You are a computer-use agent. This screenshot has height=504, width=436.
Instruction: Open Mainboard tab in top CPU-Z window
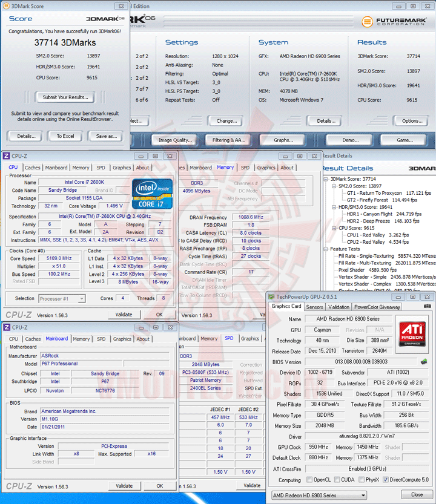pos(56,168)
